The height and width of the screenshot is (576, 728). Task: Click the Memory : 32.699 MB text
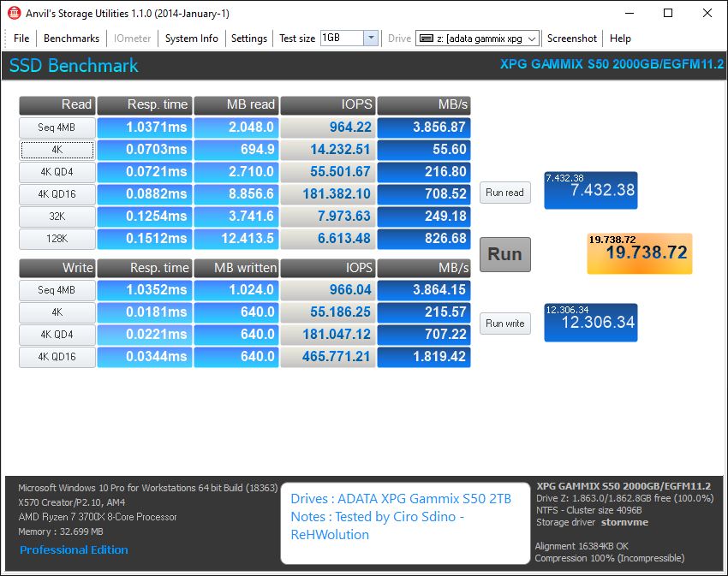pos(61,531)
